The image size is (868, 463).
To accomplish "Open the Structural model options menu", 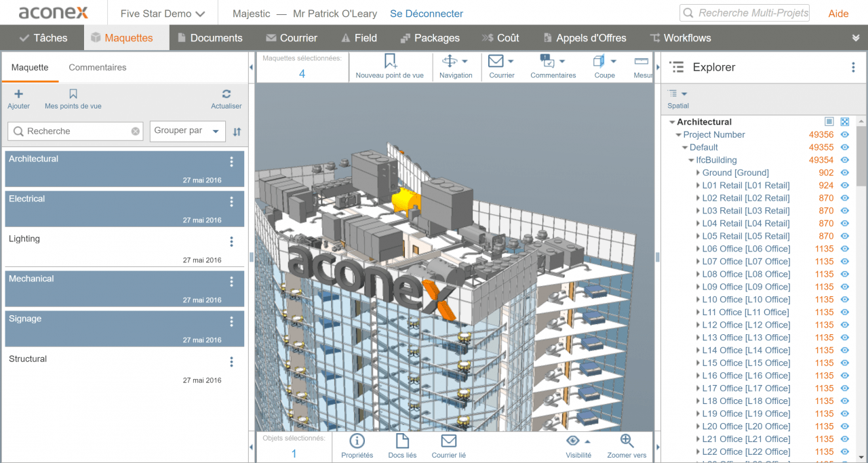I will click(x=231, y=361).
